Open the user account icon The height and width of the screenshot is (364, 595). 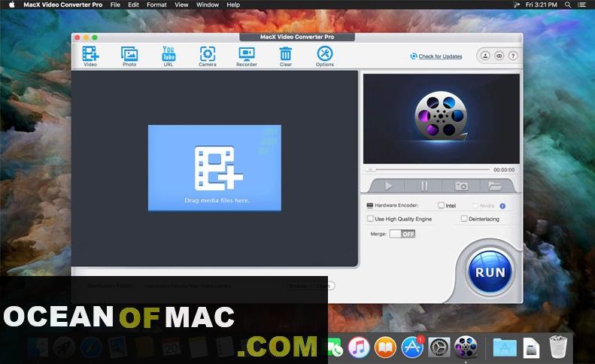pyautogui.click(x=485, y=56)
